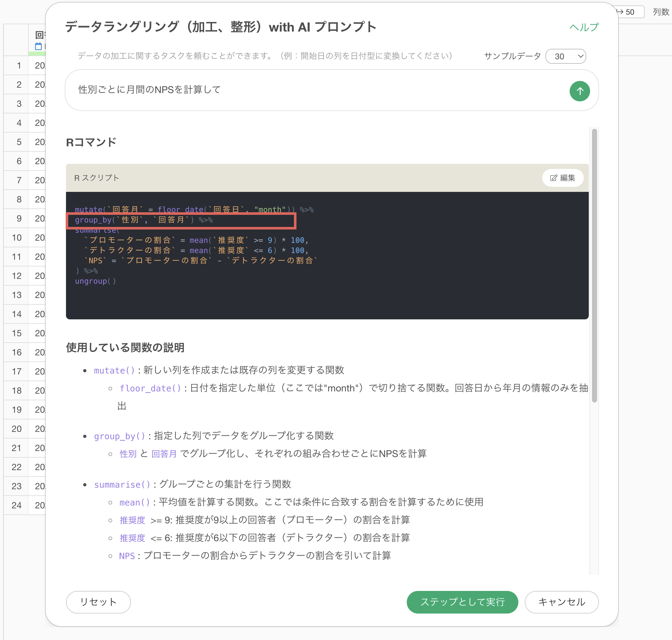Screen dimensions: 672x640
Task: Click the summarise() function reference
Action: 122,484
